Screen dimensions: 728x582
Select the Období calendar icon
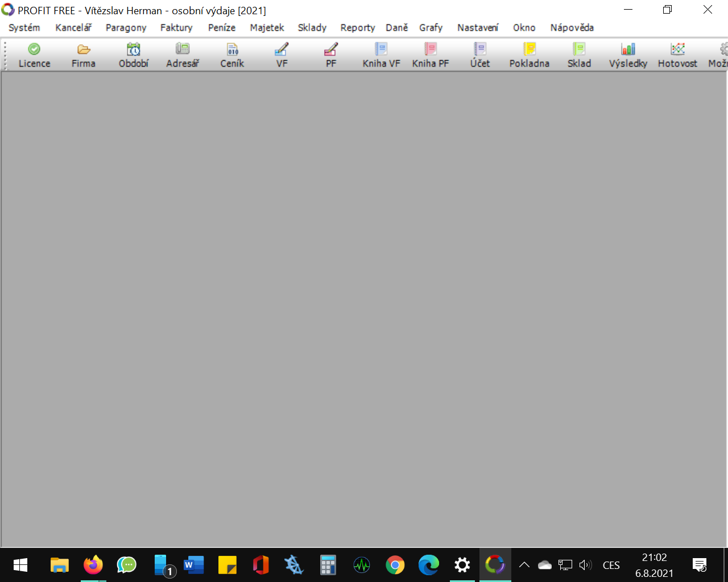click(x=134, y=55)
